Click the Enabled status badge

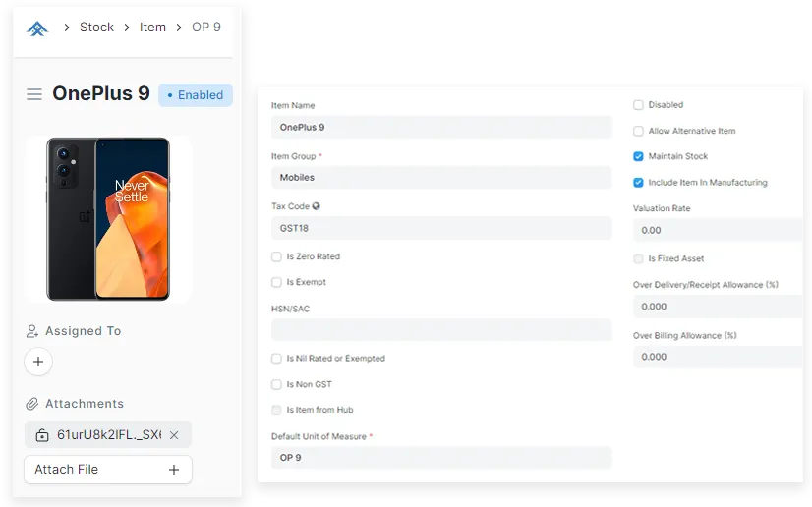click(196, 95)
